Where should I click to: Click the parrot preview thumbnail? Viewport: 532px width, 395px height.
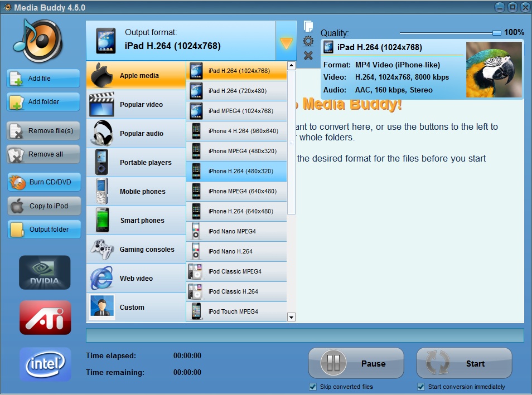click(494, 70)
